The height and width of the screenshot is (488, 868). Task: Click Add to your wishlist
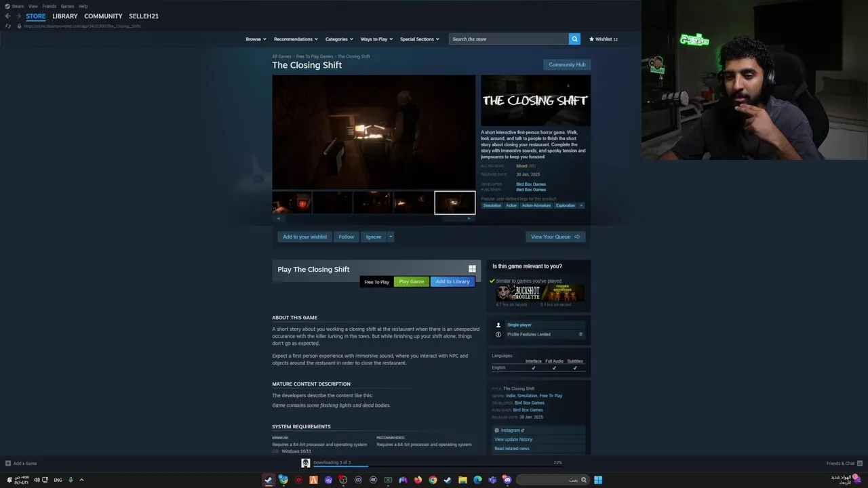pyautogui.click(x=304, y=237)
